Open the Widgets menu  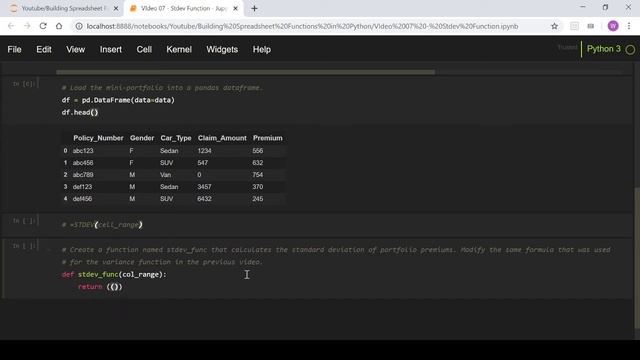(x=222, y=49)
